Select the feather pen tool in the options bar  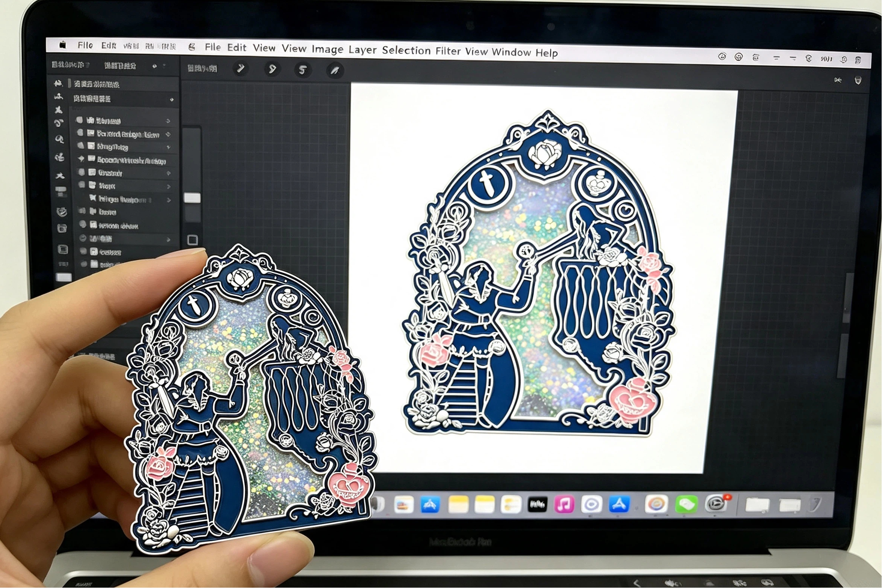(334, 70)
